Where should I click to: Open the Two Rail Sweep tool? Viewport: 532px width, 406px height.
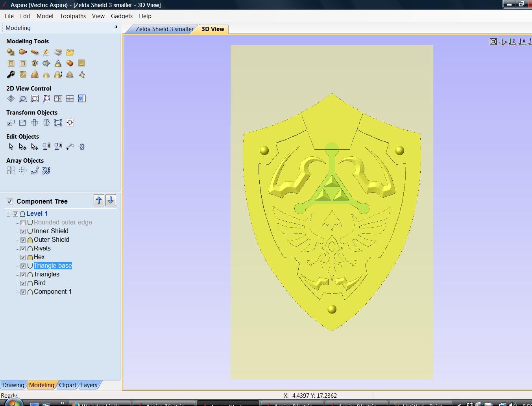tap(22, 52)
